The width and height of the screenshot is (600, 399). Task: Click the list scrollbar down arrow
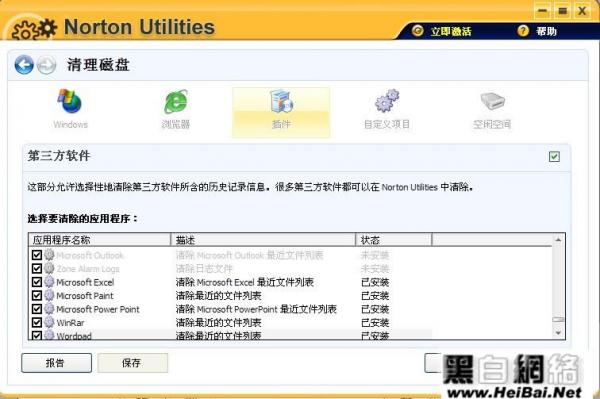click(558, 333)
